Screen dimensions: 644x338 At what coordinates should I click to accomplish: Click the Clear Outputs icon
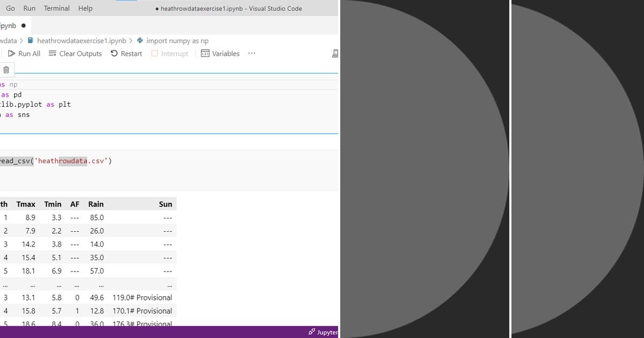click(x=52, y=53)
